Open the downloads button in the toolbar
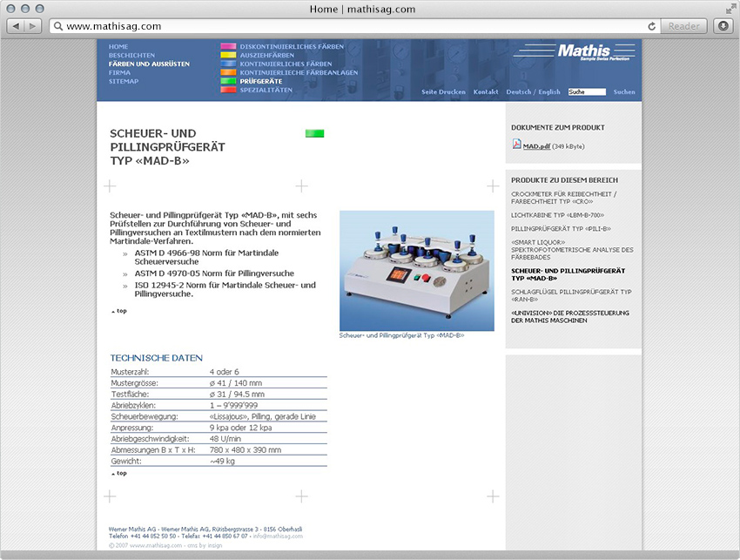The image size is (740, 560). point(723,26)
